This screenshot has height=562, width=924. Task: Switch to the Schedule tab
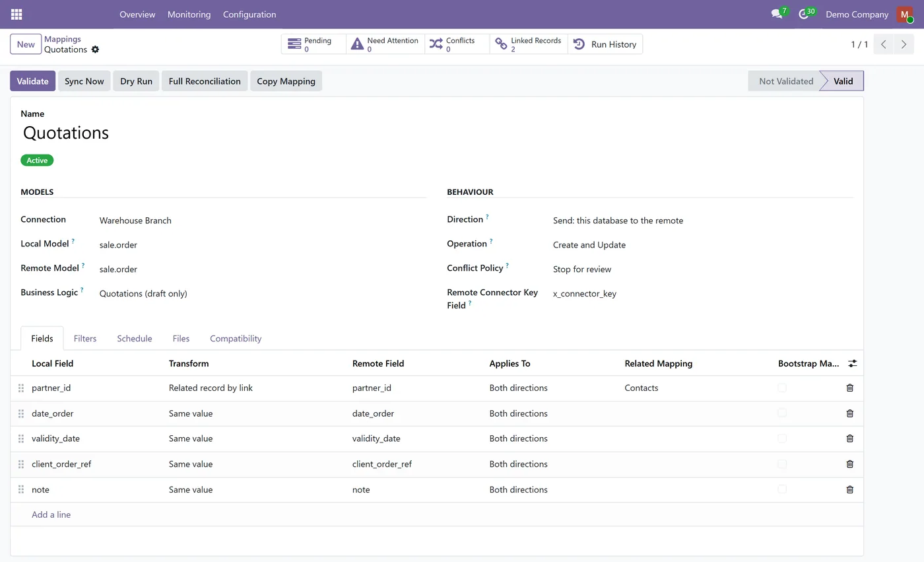(x=135, y=338)
